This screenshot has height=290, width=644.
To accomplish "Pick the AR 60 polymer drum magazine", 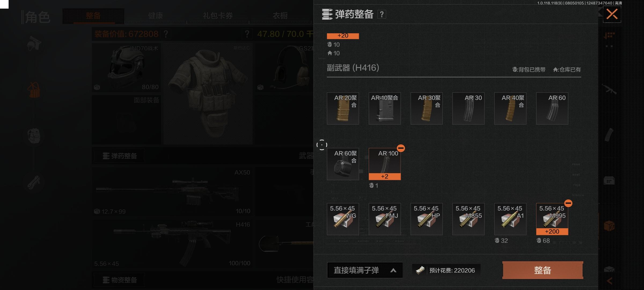I will click(x=343, y=164).
